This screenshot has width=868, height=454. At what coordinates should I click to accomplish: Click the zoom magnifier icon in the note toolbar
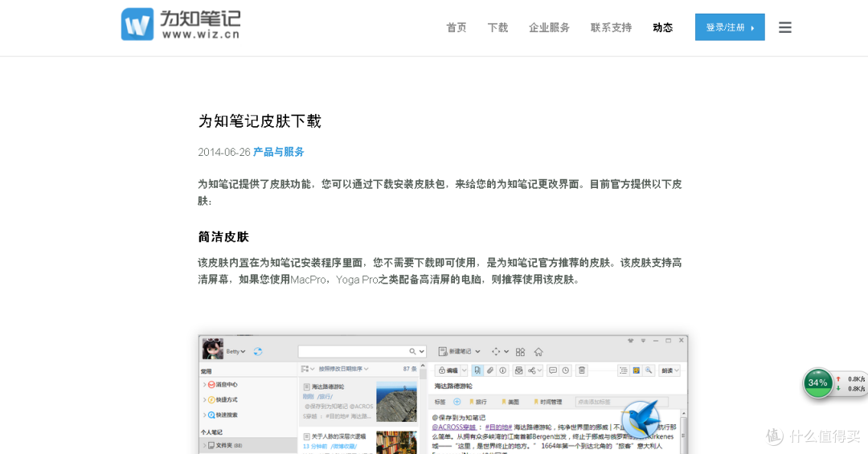tap(649, 370)
